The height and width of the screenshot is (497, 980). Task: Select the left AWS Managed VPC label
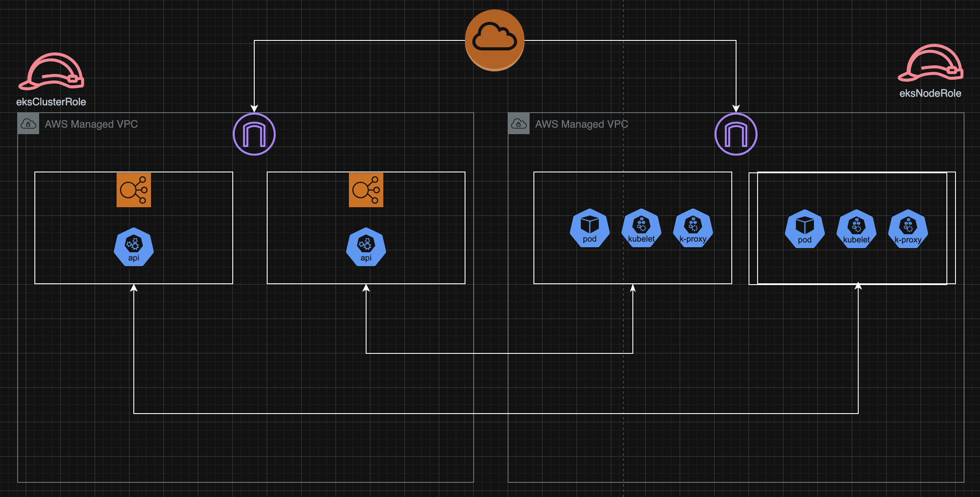(x=91, y=124)
